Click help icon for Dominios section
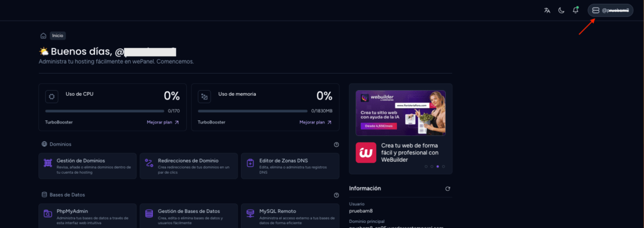The image size is (644, 228). (x=336, y=144)
